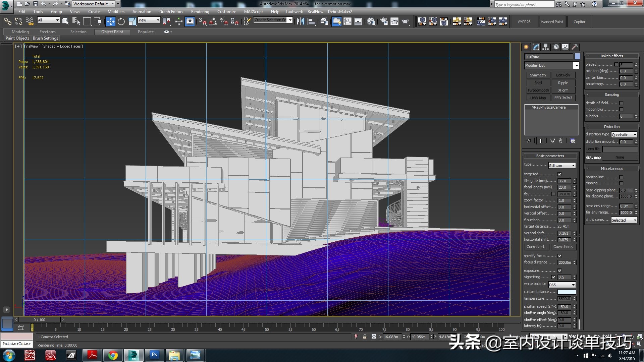Open the Hierarchy command panel tab
This screenshot has height=362, width=644.
(x=545, y=47)
